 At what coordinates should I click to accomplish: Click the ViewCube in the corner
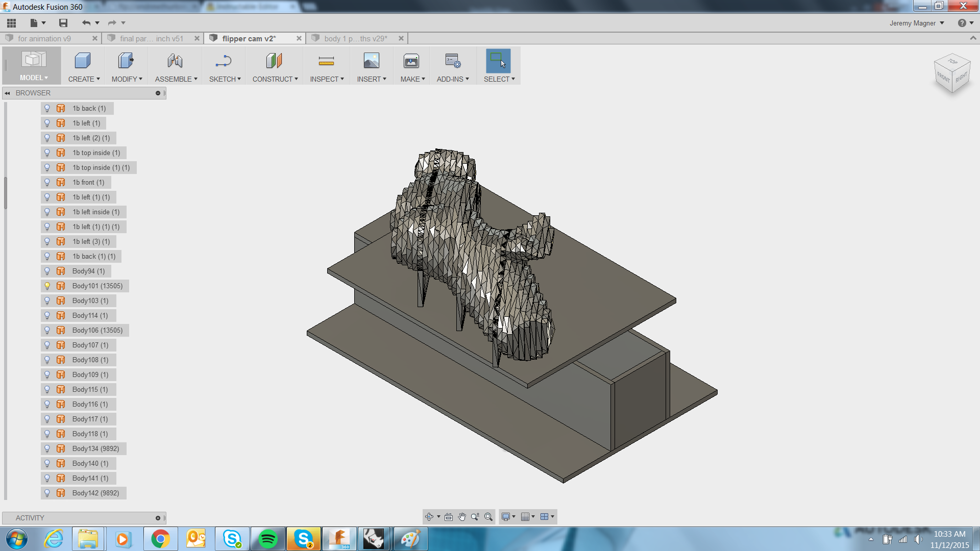click(x=952, y=73)
